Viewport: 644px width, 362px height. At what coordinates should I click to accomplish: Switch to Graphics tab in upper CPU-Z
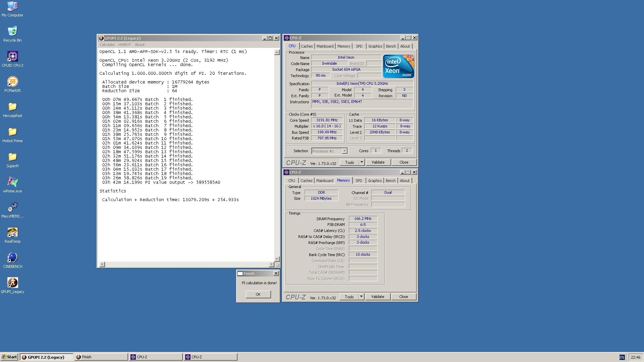tap(375, 46)
